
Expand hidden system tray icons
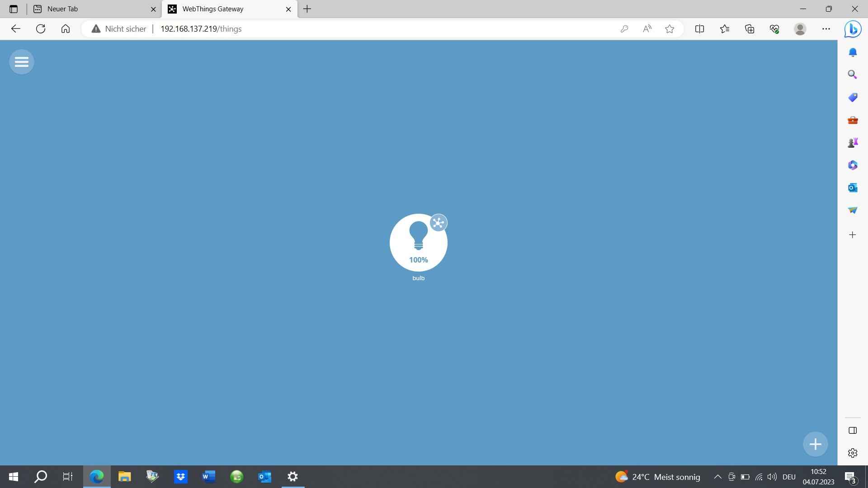pos(717,477)
